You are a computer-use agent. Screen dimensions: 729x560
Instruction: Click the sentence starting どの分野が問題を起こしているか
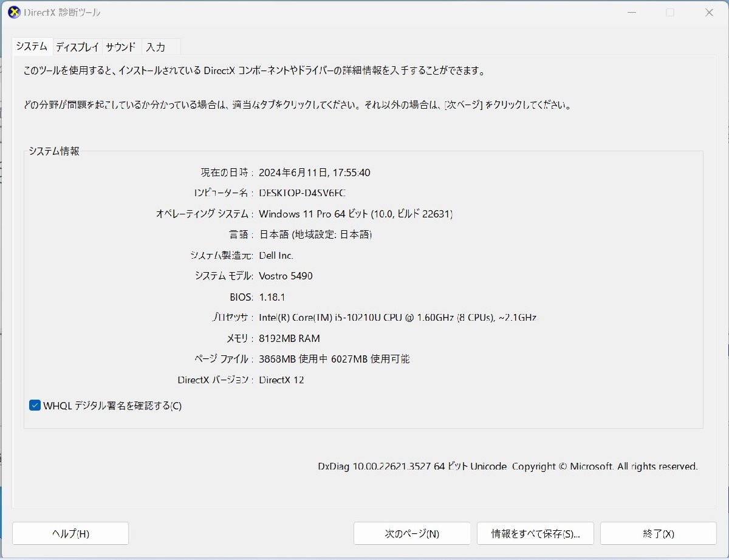point(298,104)
